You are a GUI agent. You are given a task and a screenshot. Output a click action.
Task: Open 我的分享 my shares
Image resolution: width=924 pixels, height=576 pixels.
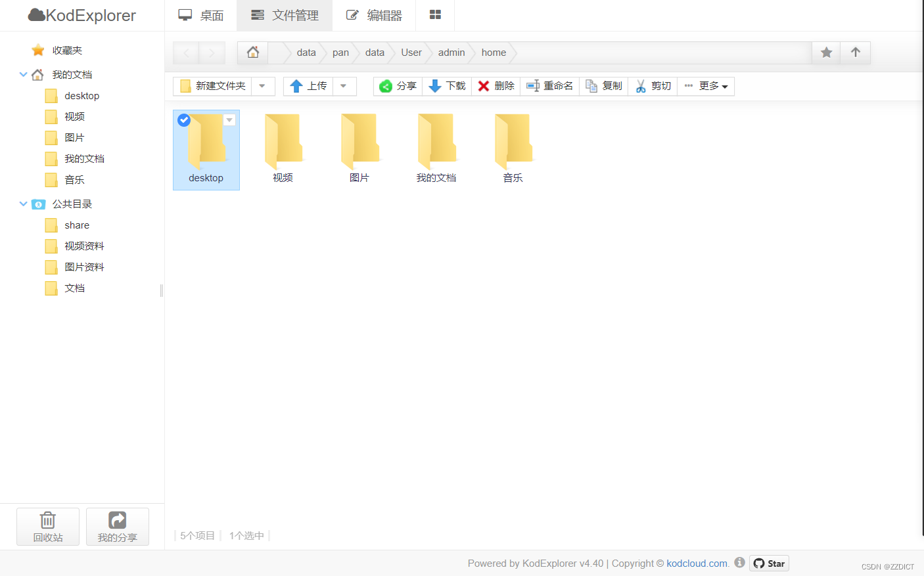click(x=118, y=527)
